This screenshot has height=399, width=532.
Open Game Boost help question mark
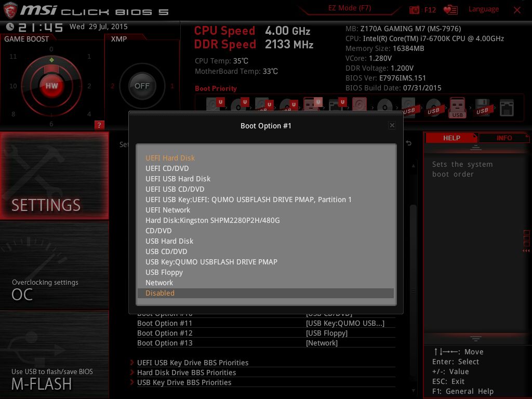coord(99,125)
